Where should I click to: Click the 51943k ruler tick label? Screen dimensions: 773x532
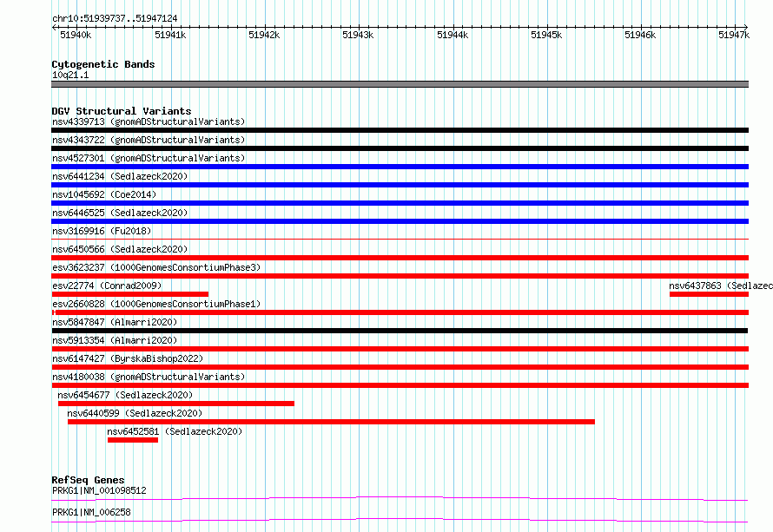point(358,35)
